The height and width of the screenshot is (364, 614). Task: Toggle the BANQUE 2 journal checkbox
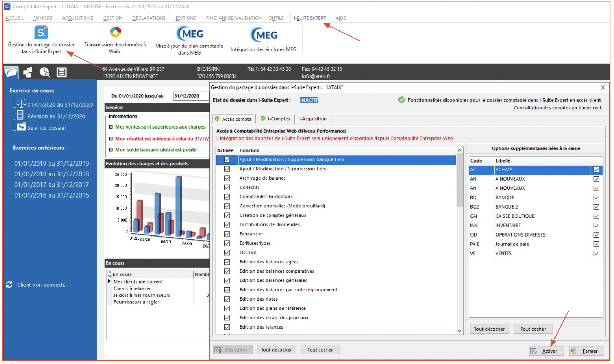(x=596, y=207)
